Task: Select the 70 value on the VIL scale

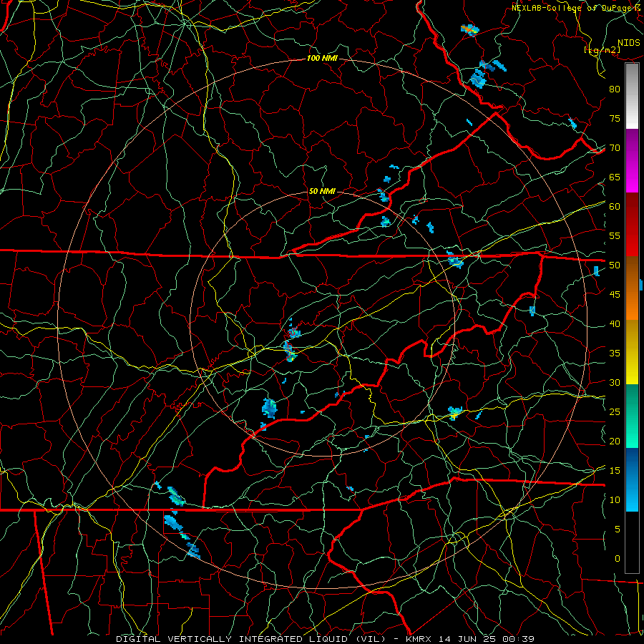Action: [615, 148]
